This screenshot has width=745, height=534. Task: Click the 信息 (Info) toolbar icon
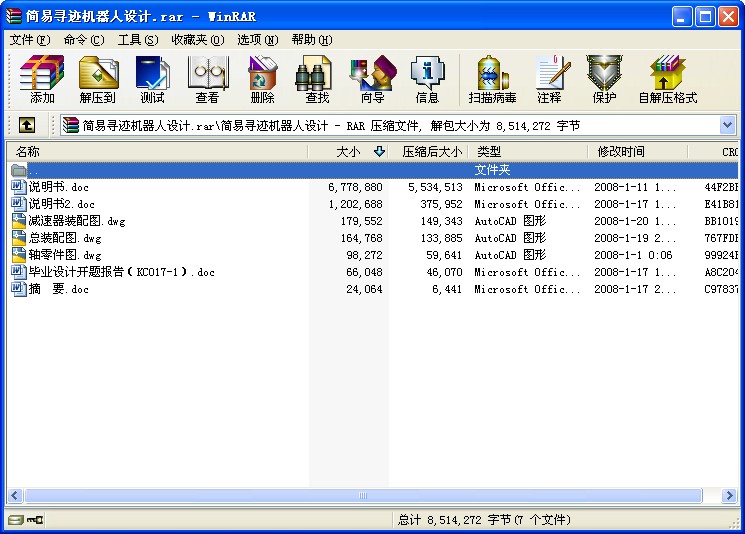click(x=427, y=79)
